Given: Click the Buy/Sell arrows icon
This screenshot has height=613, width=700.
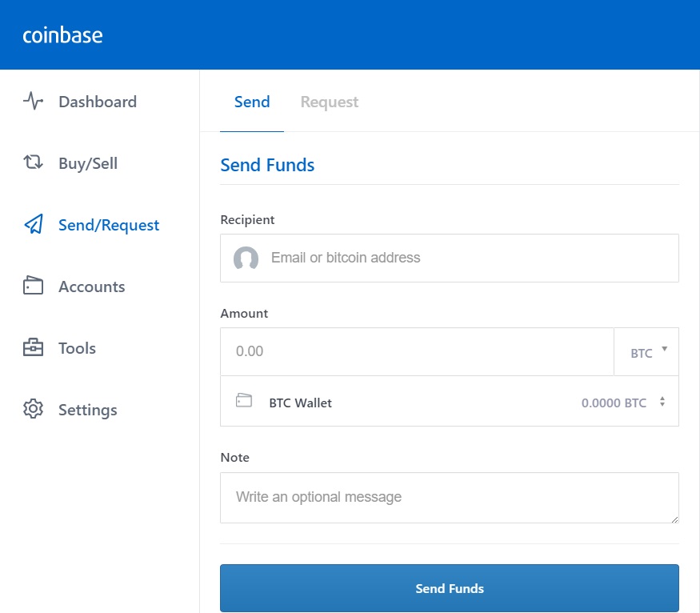Looking at the screenshot, I should [x=33, y=162].
